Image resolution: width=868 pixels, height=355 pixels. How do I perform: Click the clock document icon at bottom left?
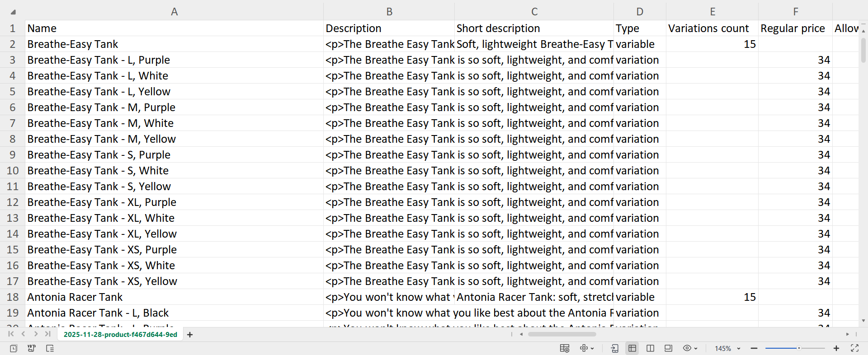[x=14, y=348]
